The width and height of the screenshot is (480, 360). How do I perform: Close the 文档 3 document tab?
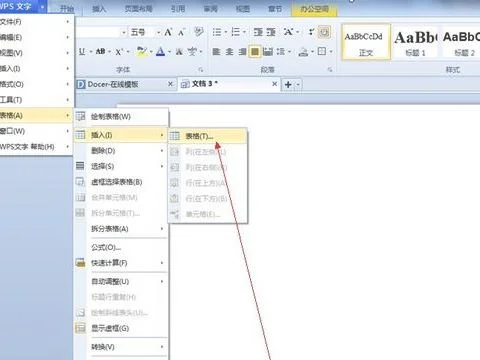[275, 84]
